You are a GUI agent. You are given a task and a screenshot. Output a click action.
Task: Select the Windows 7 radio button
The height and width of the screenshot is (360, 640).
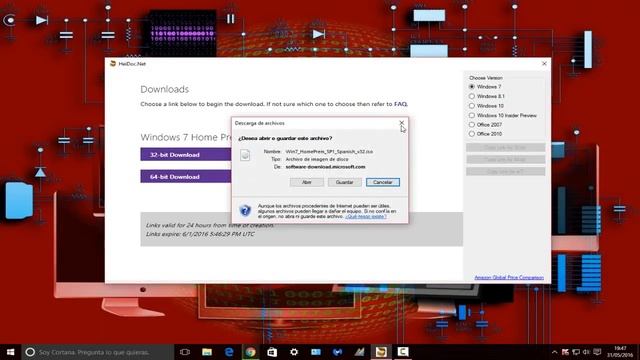[x=472, y=87]
